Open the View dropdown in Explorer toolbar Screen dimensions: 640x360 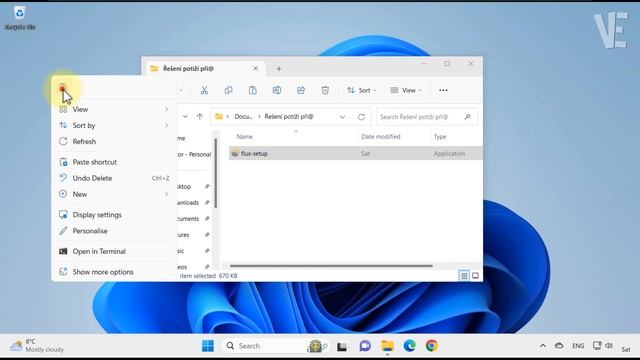tap(406, 90)
